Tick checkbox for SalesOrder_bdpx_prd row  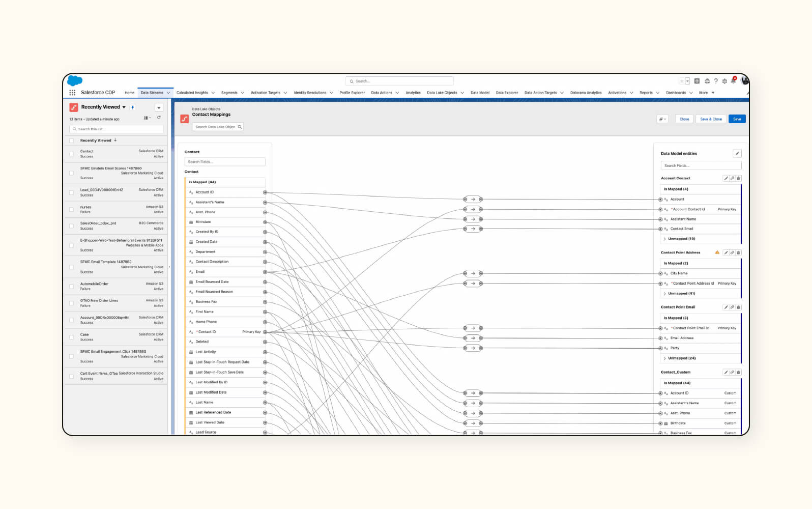(x=72, y=226)
